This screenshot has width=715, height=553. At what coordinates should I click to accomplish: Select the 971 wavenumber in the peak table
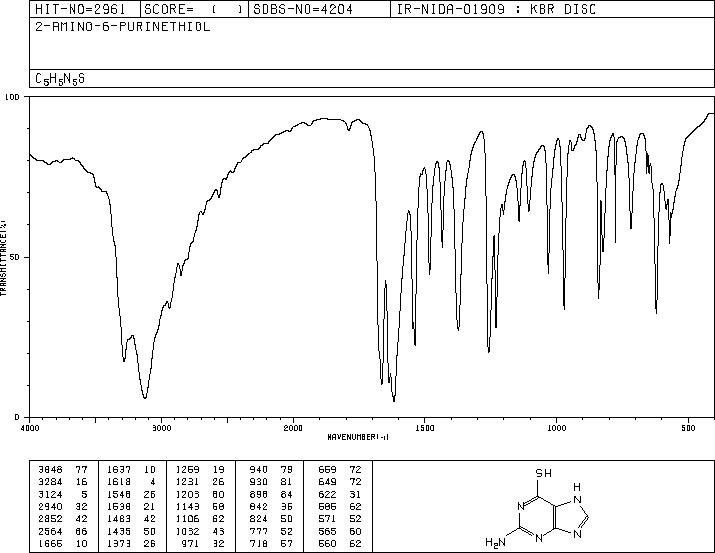click(190, 544)
